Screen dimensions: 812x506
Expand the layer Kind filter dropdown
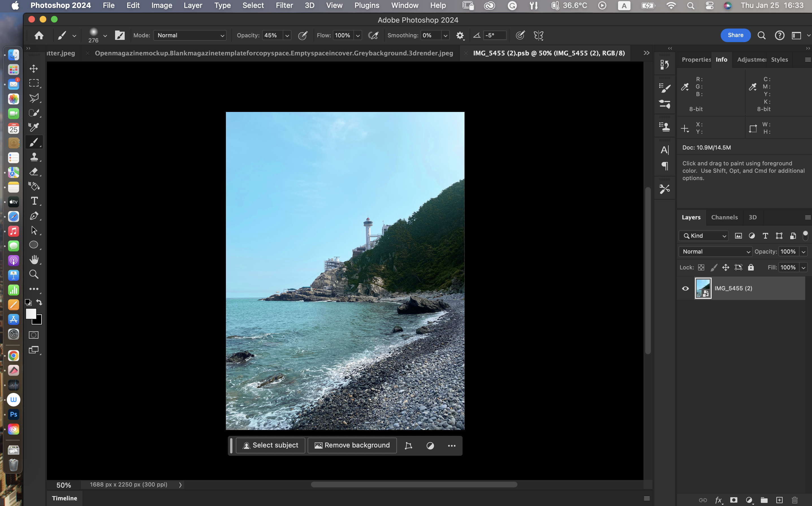(703, 235)
